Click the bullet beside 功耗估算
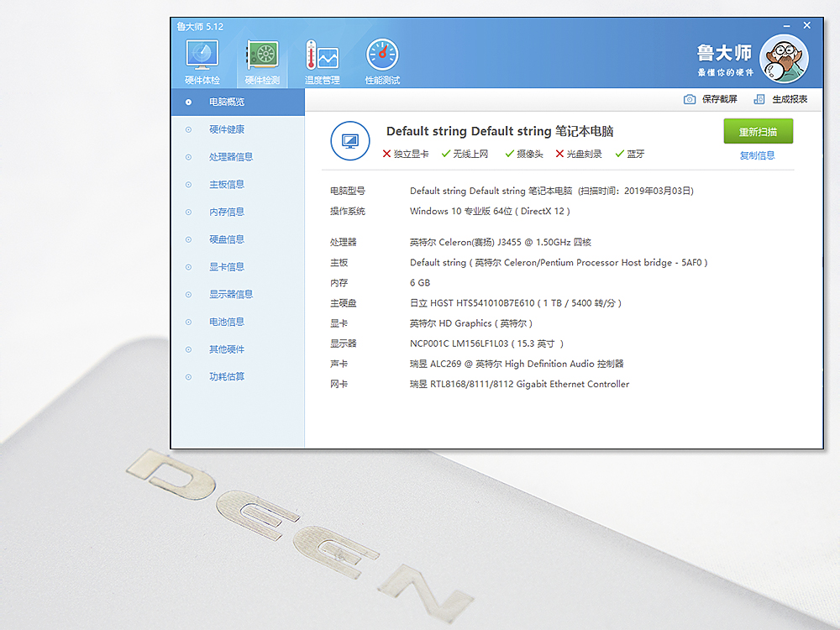This screenshot has height=630, width=840. [188, 377]
